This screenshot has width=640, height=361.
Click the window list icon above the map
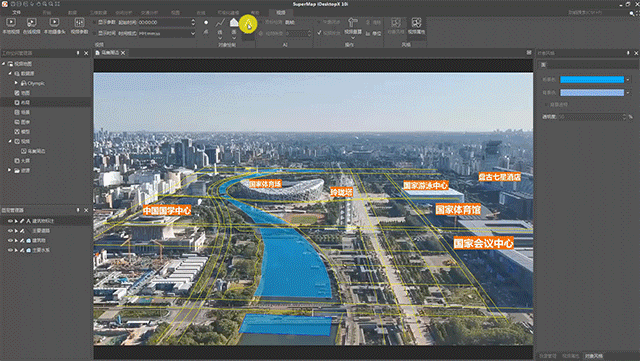coord(529,53)
